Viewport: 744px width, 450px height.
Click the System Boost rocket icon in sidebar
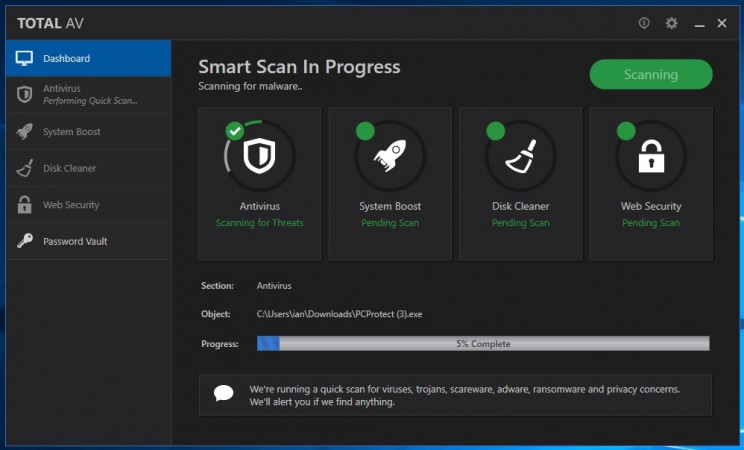(24, 131)
